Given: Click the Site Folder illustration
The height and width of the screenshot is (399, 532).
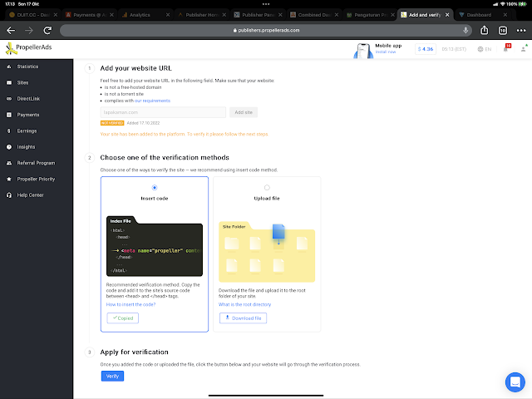Looking at the screenshot, I should pos(267,252).
